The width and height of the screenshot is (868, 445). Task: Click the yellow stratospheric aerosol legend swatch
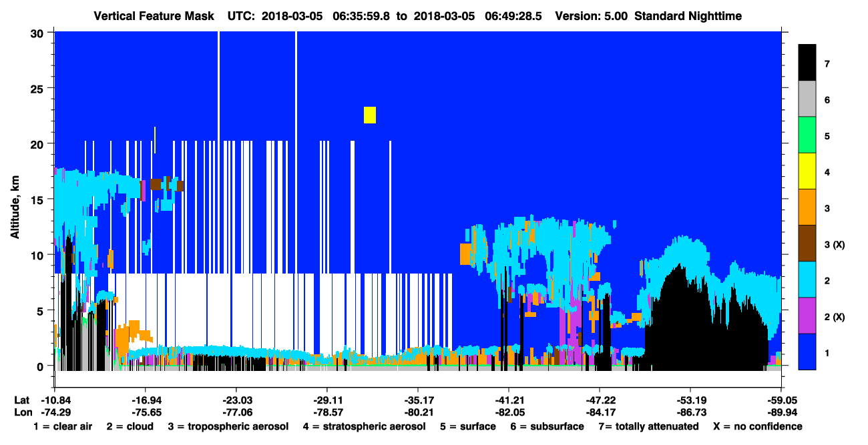pos(807,171)
